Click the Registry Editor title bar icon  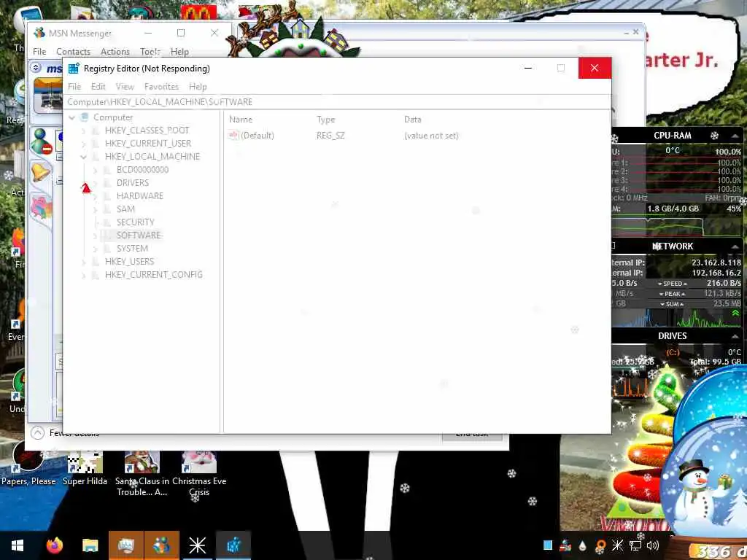tap(74, 68)
